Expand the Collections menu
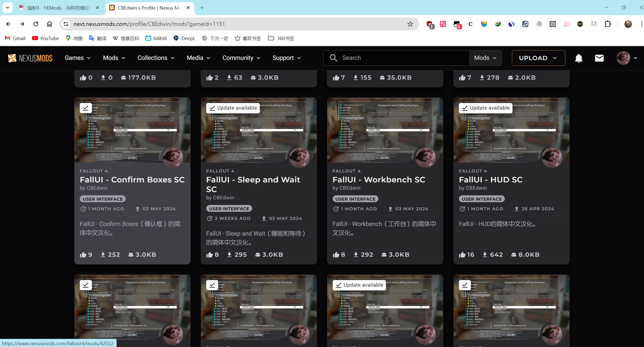This screenshot has width=644, height=347. coord(156,58)
